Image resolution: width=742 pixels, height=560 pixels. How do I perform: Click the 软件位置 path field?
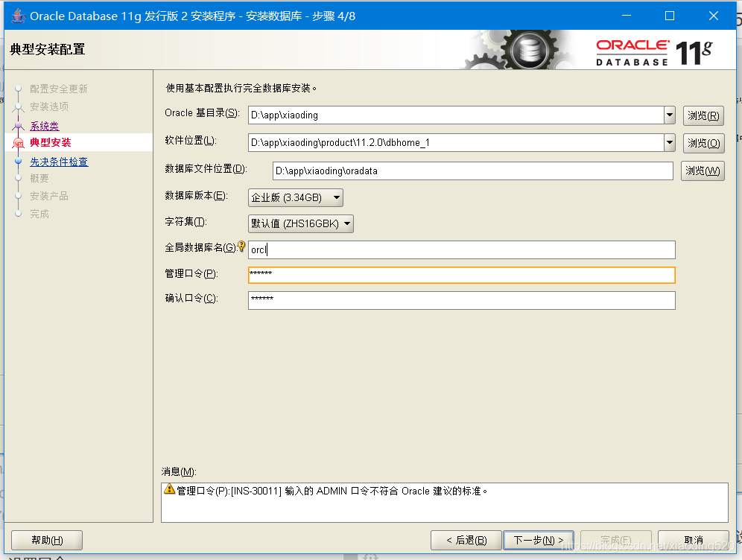[456, 142]
